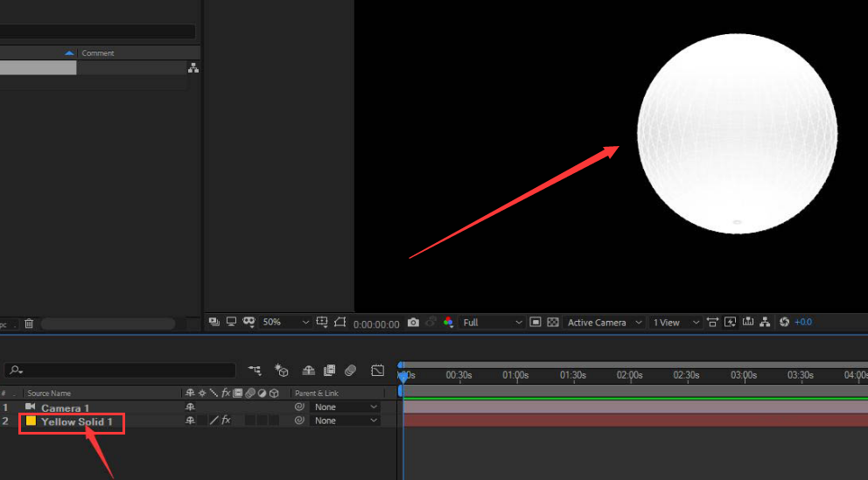Open the Graph Editor in timeline
This screenshot has width=868, height=480.
[377, 371]
